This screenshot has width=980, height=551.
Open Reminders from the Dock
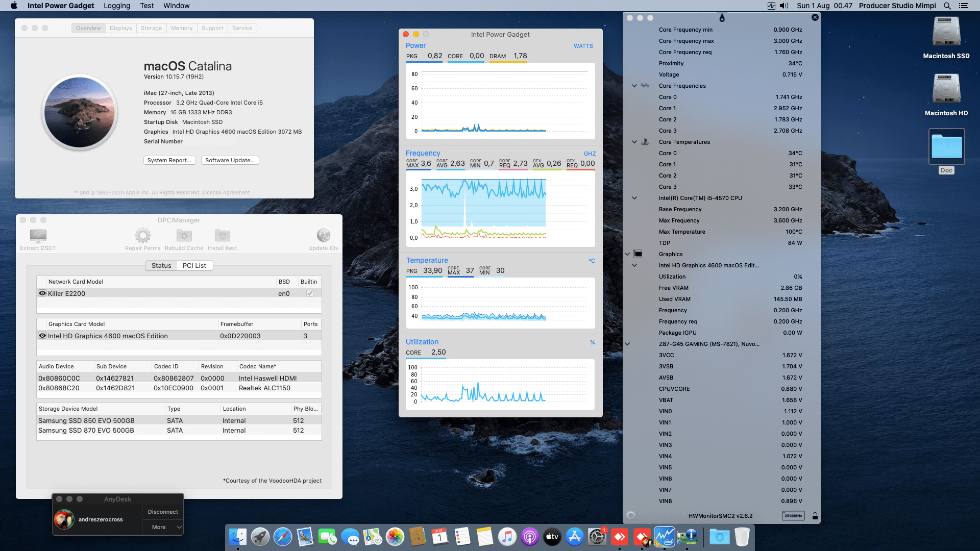462,537
